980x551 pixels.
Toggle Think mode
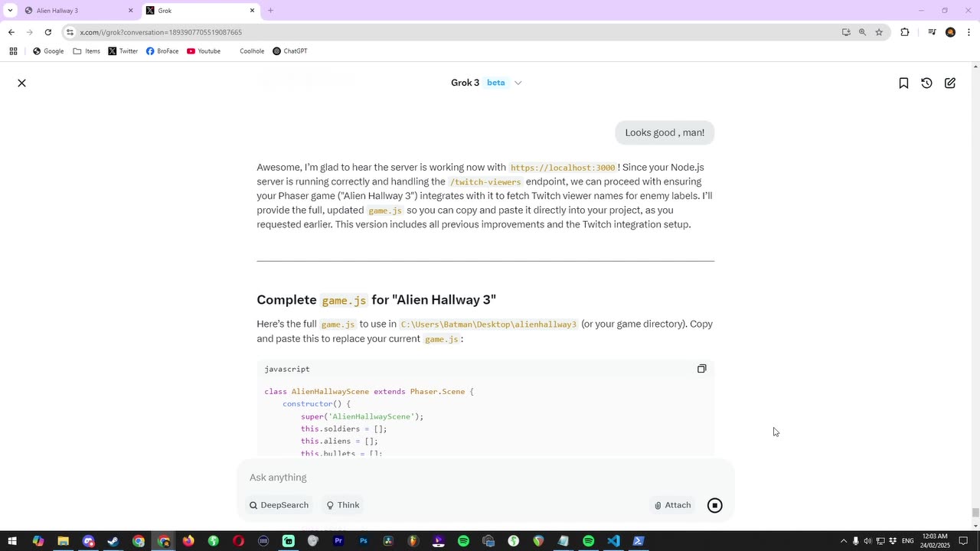pyautogui.click(x=342, y=505)
